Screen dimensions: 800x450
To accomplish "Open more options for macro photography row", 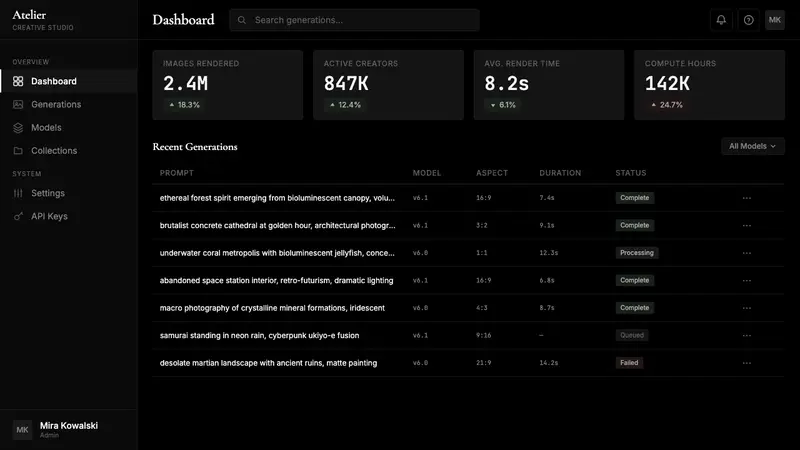I will 746,308.
